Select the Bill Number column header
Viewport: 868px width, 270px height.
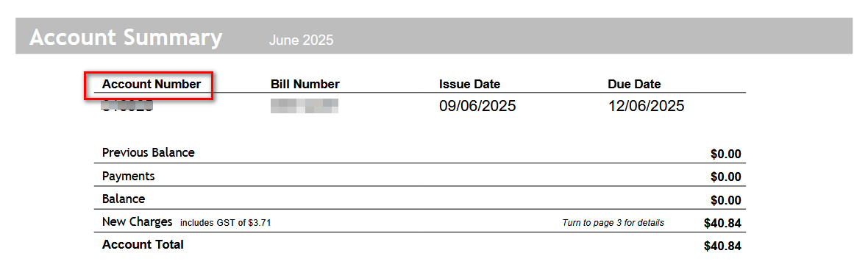point(305,84)
